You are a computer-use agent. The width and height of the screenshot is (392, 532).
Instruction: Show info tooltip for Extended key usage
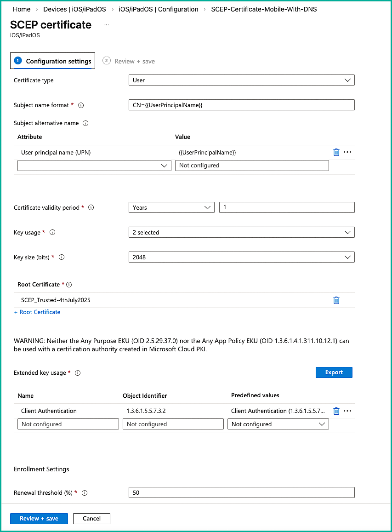pyautogui.click(x=78, y=373)
